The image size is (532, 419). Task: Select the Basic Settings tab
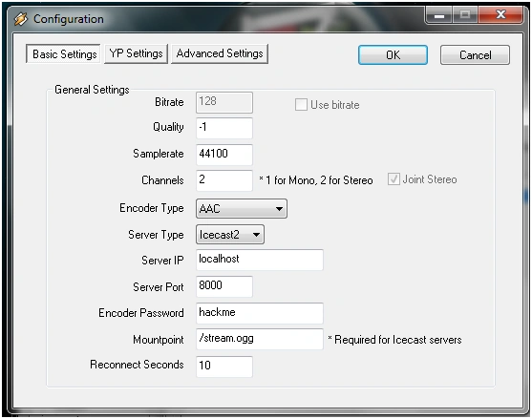(63, 53)
